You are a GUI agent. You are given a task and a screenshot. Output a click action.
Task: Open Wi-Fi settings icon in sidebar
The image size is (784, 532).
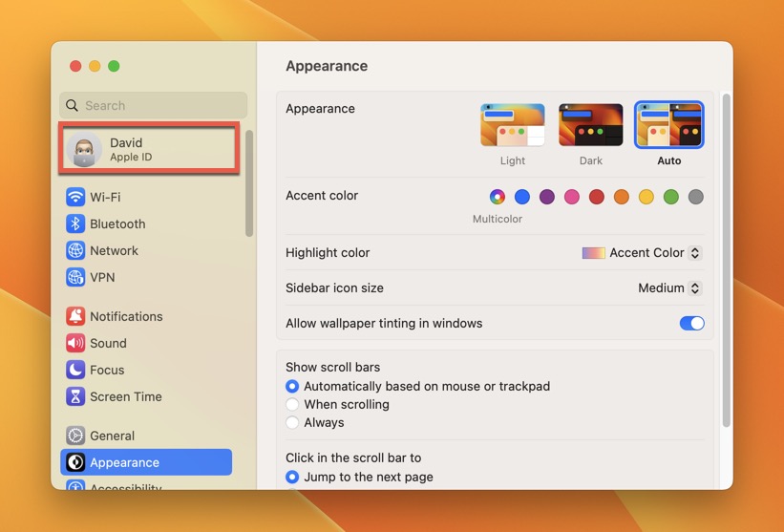(75, 197)
